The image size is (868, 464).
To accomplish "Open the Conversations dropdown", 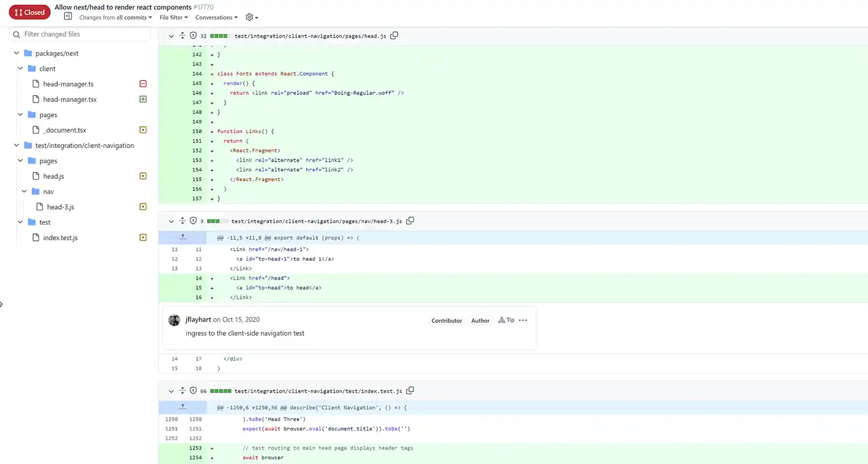I will (216, 17).
